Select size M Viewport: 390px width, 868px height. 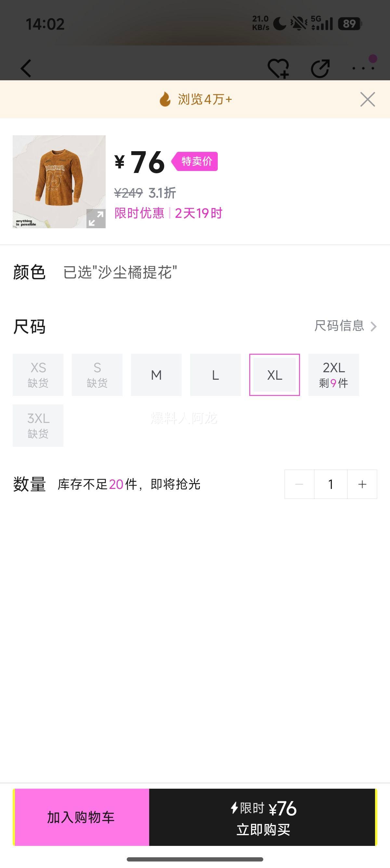point(156,375)
